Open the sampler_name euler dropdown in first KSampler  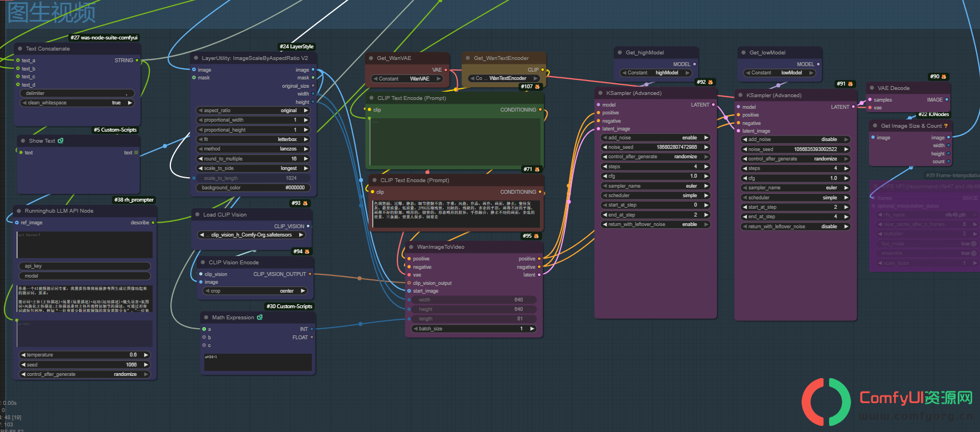click(655, 186)
